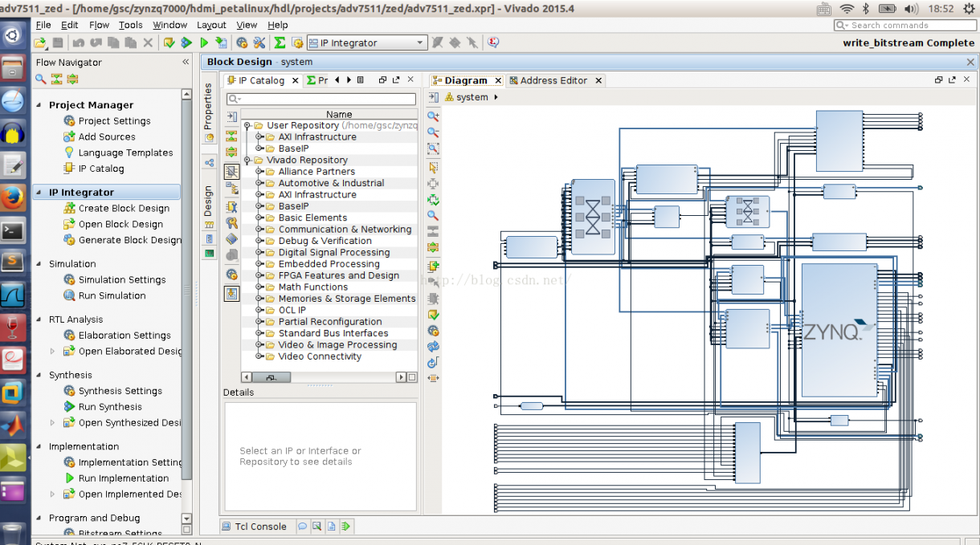This screenshot has height=545, width=980.
Task: Click Ubuntu volume indicator in top bar
Action: (x=911, y=9)
